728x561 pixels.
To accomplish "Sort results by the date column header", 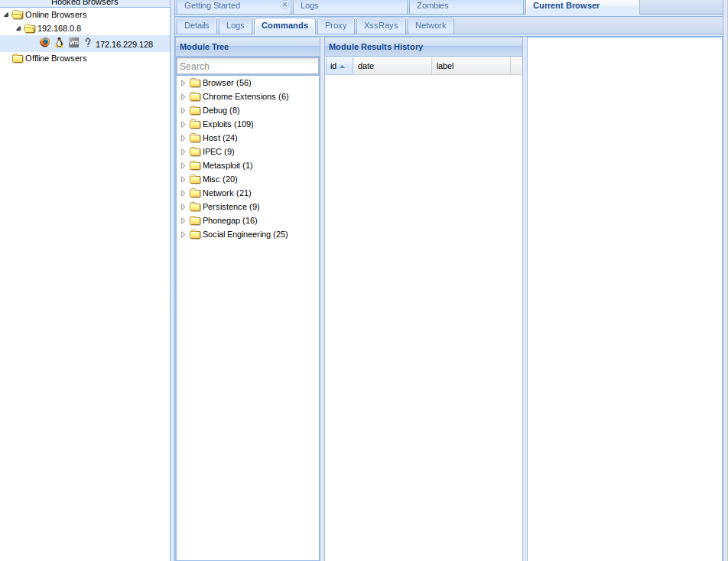I will pyautogui.click(x=392, y=66).
